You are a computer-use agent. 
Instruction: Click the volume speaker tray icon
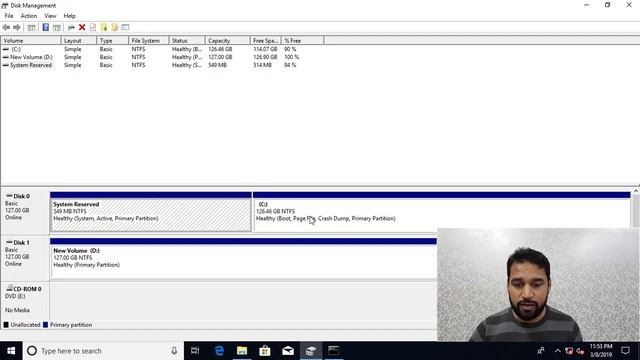(580, 351)
